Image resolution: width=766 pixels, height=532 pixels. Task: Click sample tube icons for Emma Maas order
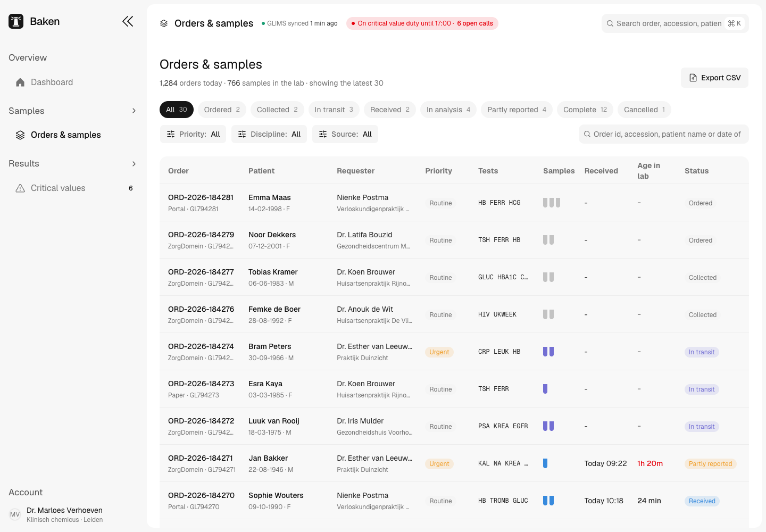tap(552, 203)
